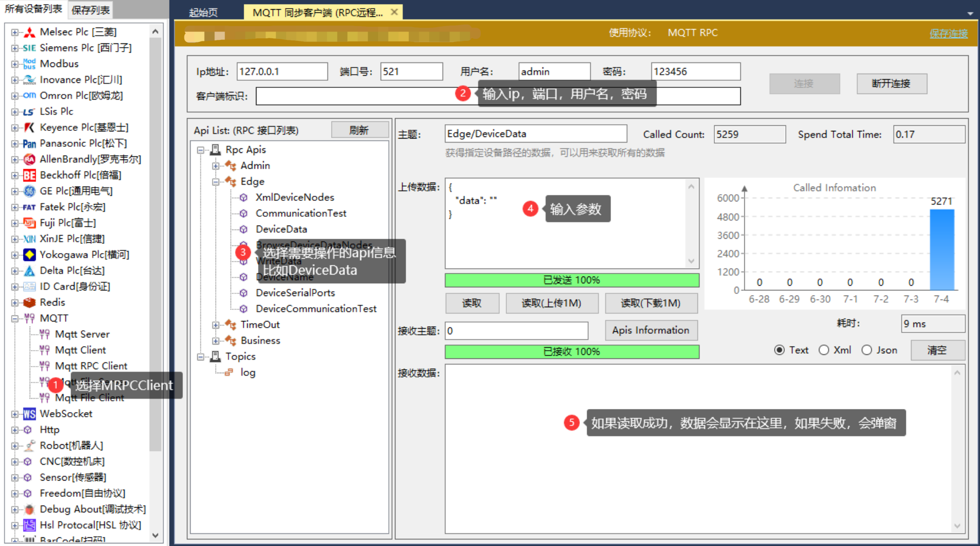Expand the Admin api node

pyautogui.click(x=216, y=166)
